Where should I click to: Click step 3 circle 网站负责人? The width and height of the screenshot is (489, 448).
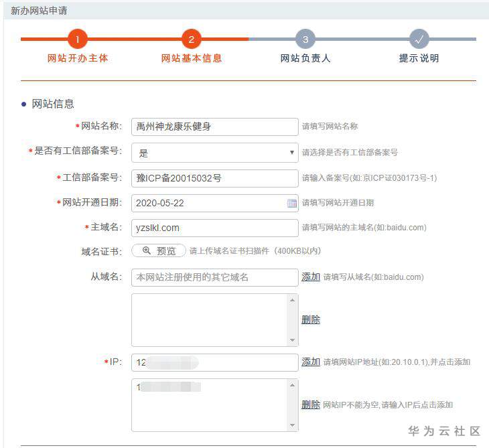(x=305, y=39)
